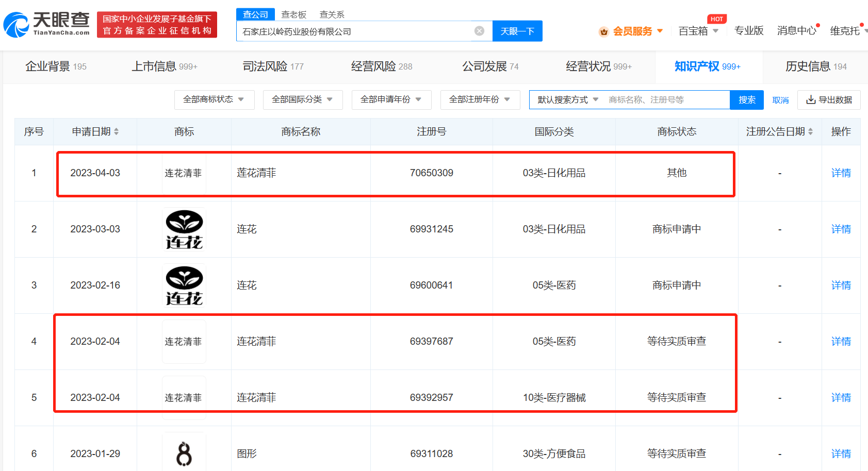Open the 连花清菲 trademark image numbered 69397687

point(184,342)
